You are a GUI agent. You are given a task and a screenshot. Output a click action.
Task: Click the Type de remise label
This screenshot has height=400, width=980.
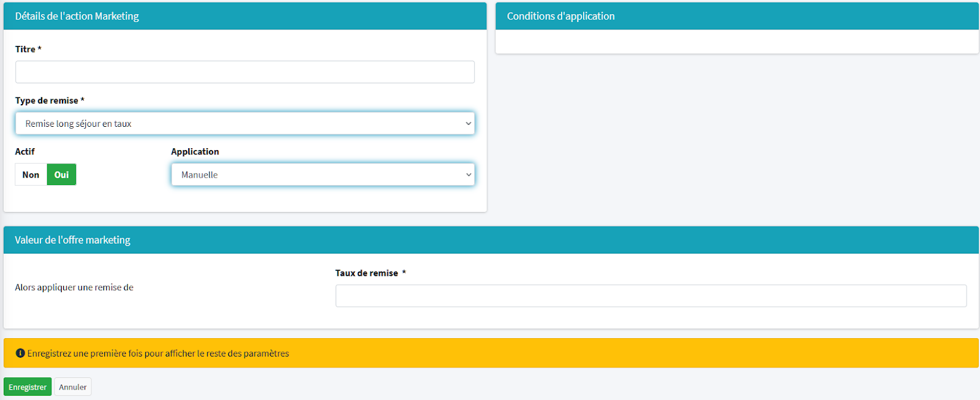(x=47, y=101)
